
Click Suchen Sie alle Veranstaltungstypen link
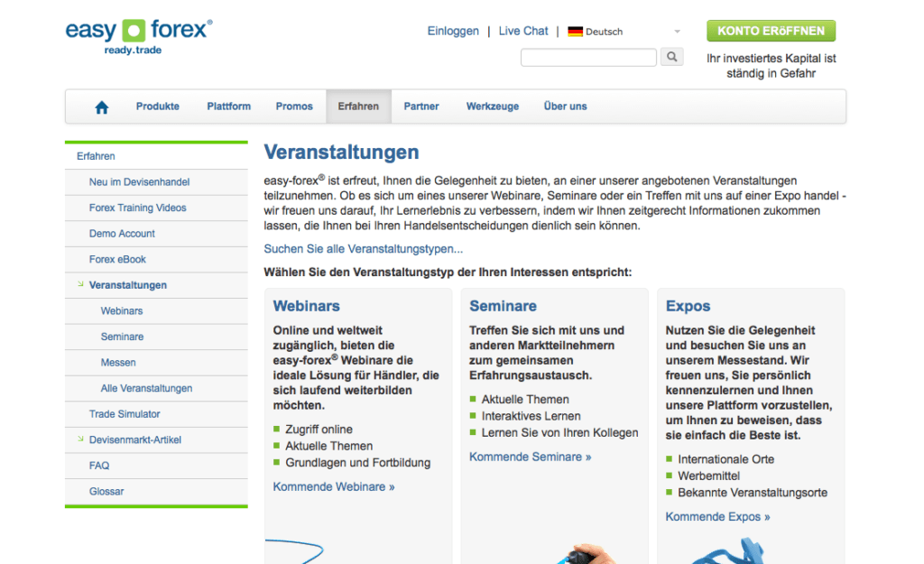pyautogui.click(x=363, y=249)
